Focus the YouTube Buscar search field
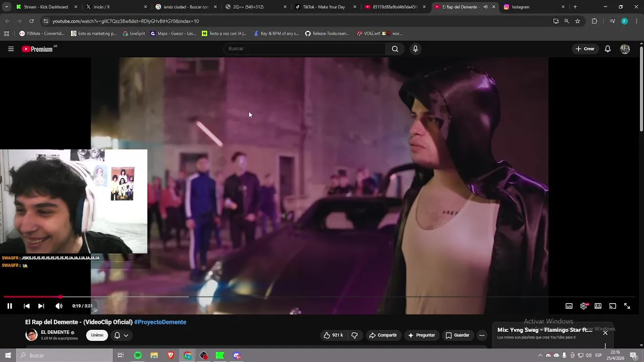Viewport: 644px width, 362px height. click(304, 49)
